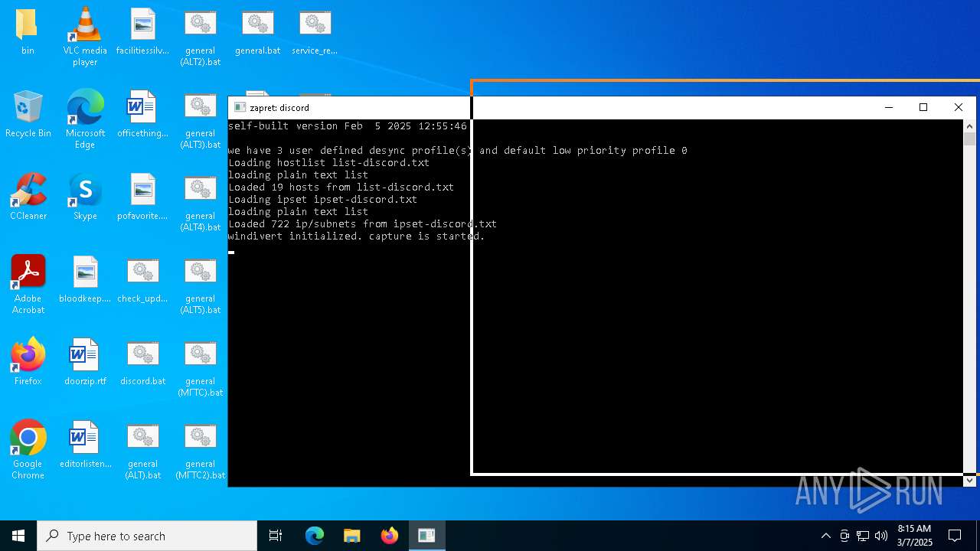Launch Adobe Acrobat shortcut
The height and width of the screenshot is (551, 980).
[x=28, y=284]
